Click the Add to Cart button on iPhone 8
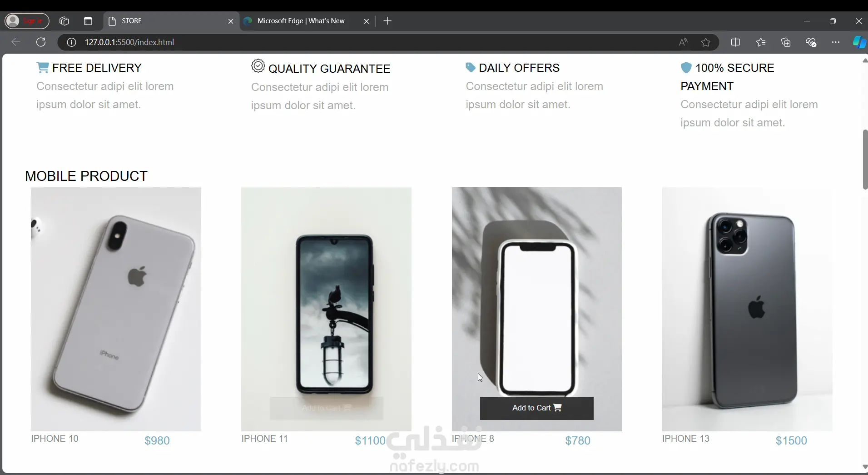The height and width of the screenshot is (475, 868). pyautogui.click(x=536, y=408)
